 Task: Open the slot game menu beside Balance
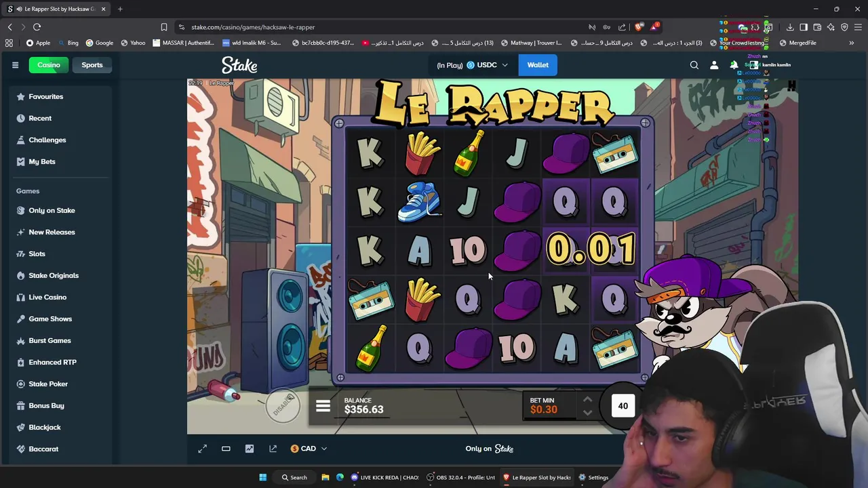click(x=323, y=406)
